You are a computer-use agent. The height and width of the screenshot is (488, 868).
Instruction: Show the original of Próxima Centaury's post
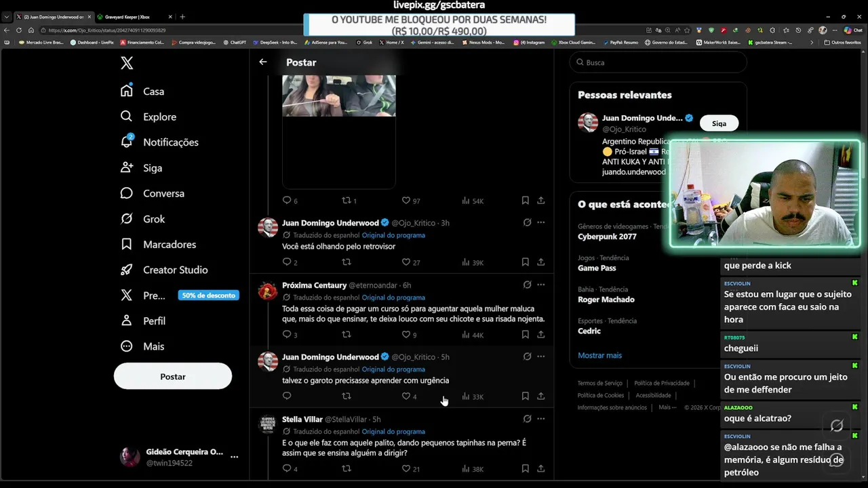pos(393,298)
